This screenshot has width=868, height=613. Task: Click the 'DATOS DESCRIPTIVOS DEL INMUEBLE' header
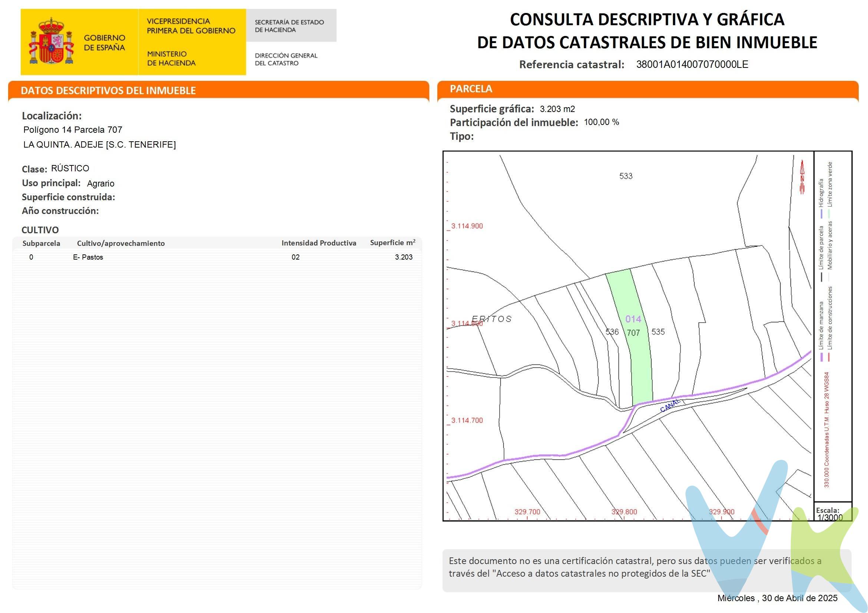108,90
